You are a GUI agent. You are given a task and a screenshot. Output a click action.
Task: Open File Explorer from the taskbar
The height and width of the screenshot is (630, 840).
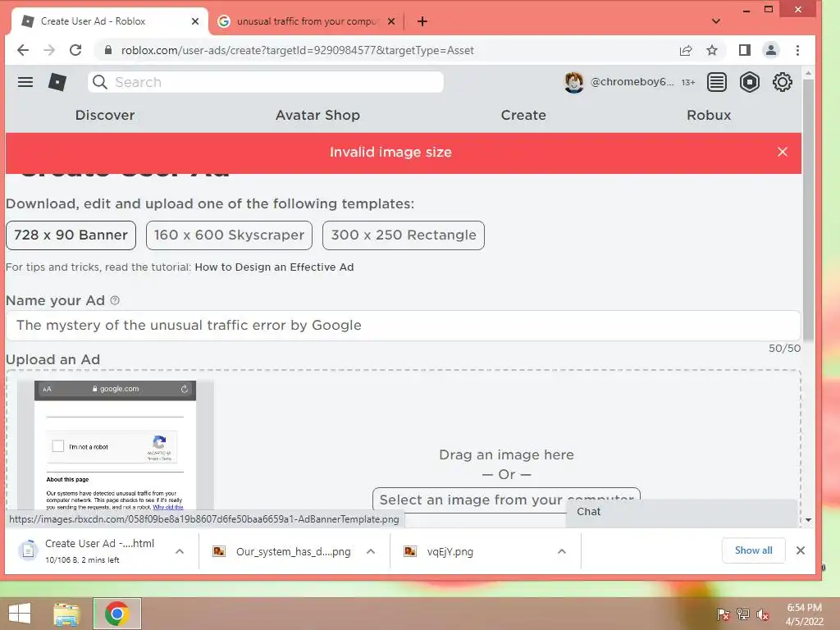pos(66,614)
